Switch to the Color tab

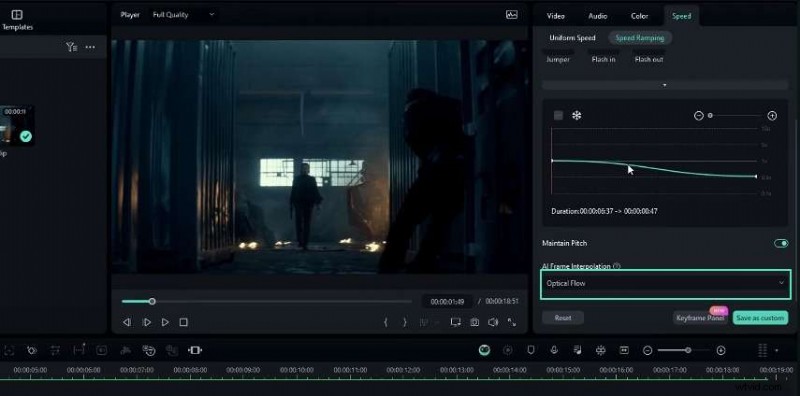pos(639,16)
